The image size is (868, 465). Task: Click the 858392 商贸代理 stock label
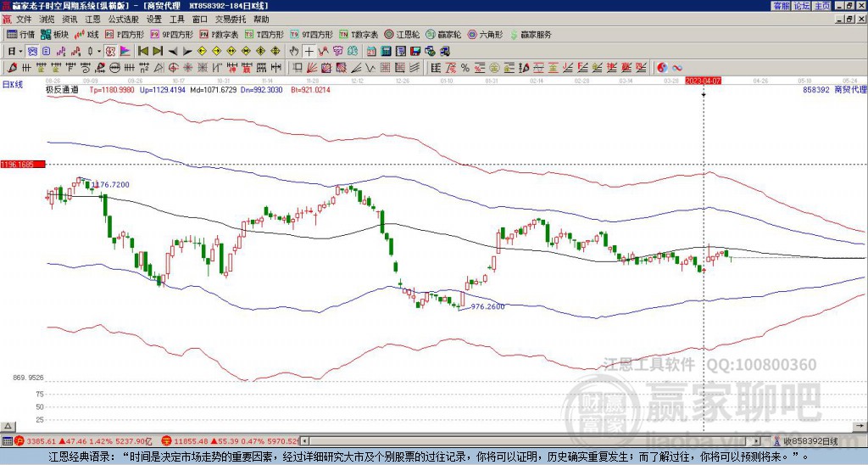pyautogui.click(x=834, y=89)
